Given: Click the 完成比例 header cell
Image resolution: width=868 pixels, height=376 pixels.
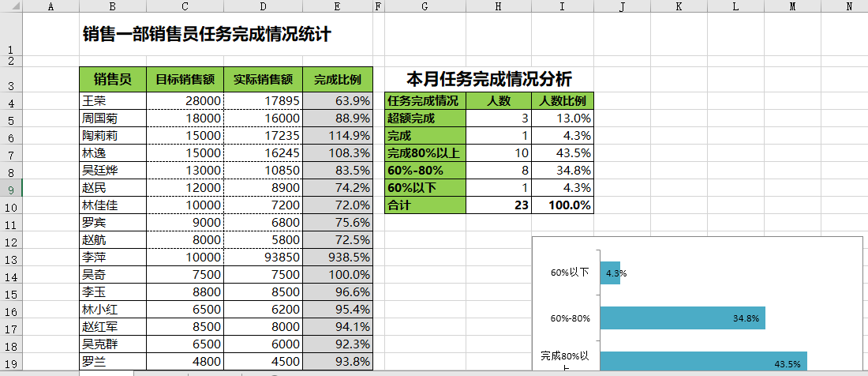Looking at the screenshot, I should [337, 80].
